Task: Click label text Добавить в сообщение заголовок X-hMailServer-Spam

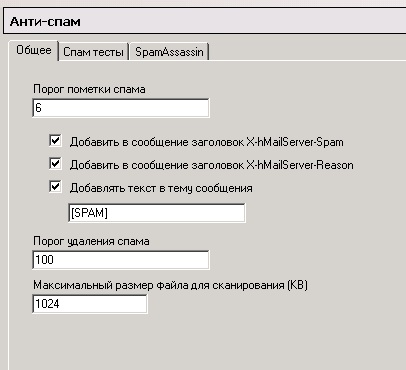Action: pos(207,142)
